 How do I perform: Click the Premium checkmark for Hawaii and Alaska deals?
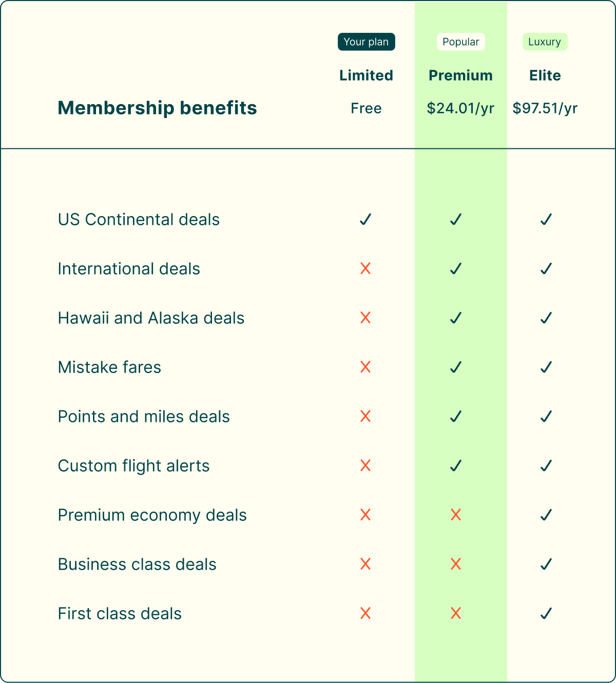[456, 318]
